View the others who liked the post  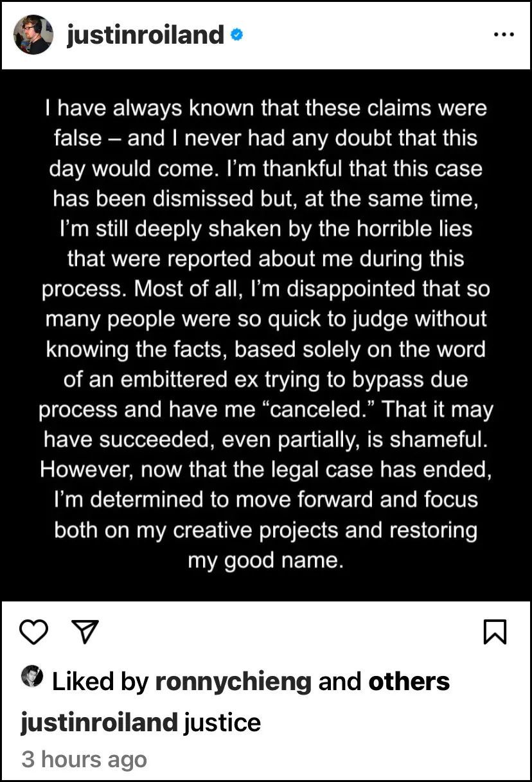(409, 681)
